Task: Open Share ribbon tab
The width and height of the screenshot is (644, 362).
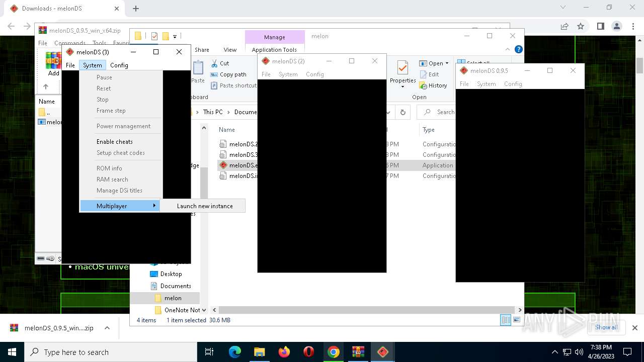Action: click(202, 50)
